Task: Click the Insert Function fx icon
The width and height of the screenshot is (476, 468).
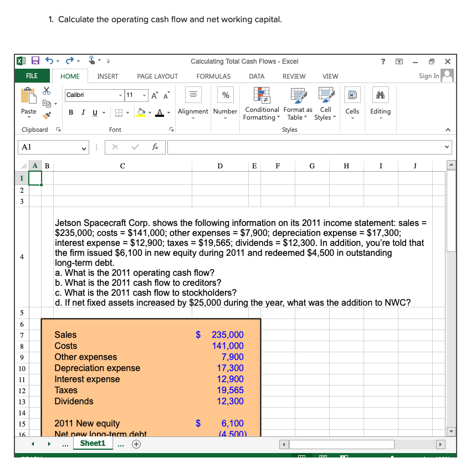Action: (155, 147)
